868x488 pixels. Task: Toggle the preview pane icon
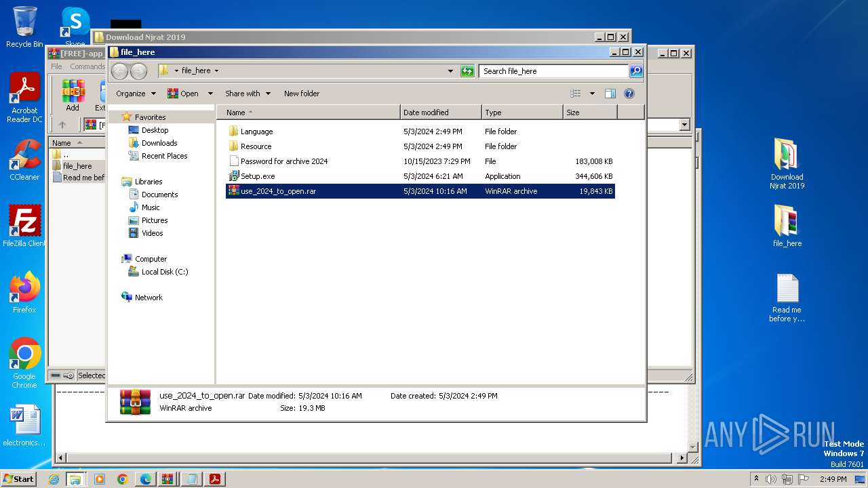[610, 94]
